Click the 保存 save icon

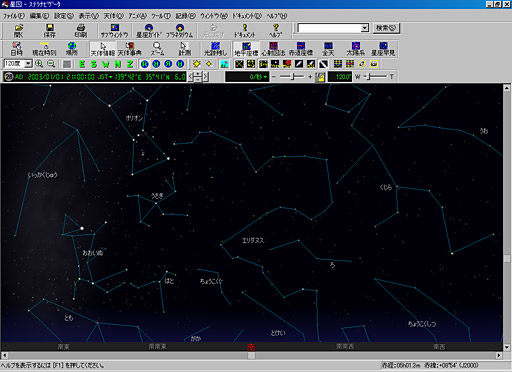tap(50, 30)
